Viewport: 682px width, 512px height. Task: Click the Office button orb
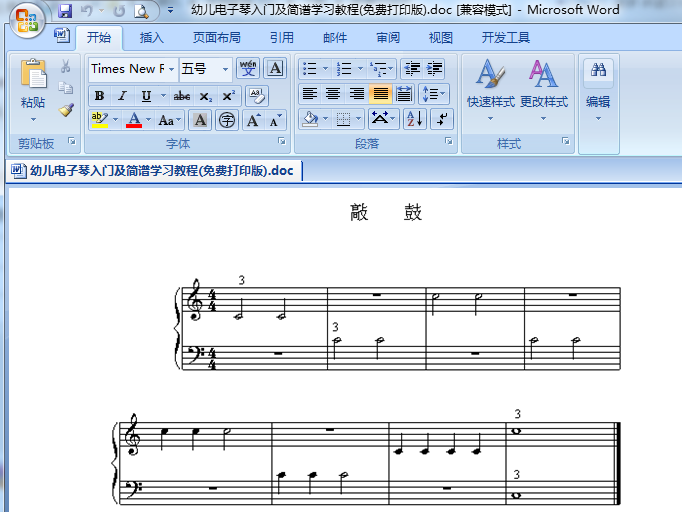point(27,20)
